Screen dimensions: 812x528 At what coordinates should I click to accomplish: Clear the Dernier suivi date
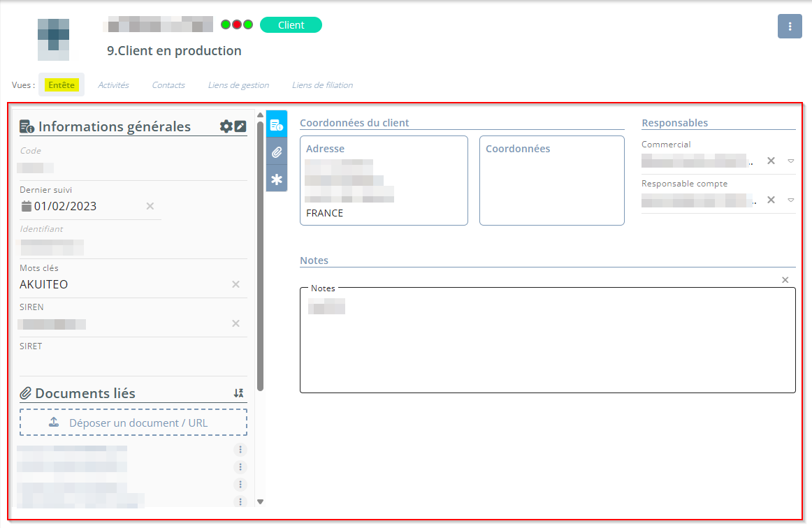[x=150, y=206]
